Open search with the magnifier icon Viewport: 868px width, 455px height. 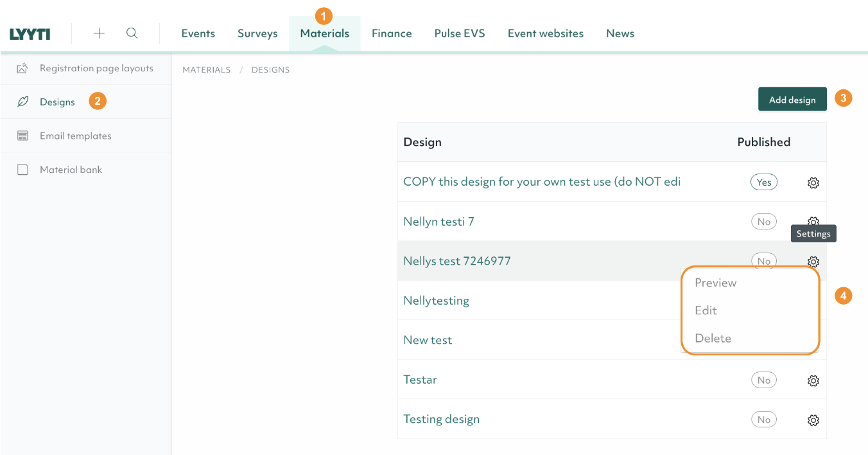[x=132, y=33]
